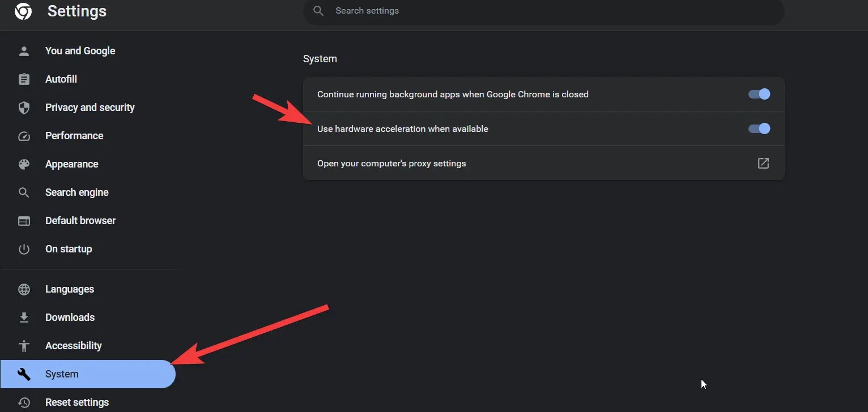Select the Accessibility person icon
Image resolution: width=868 pixels, height=412 pixels.
[x=24, y=345]
